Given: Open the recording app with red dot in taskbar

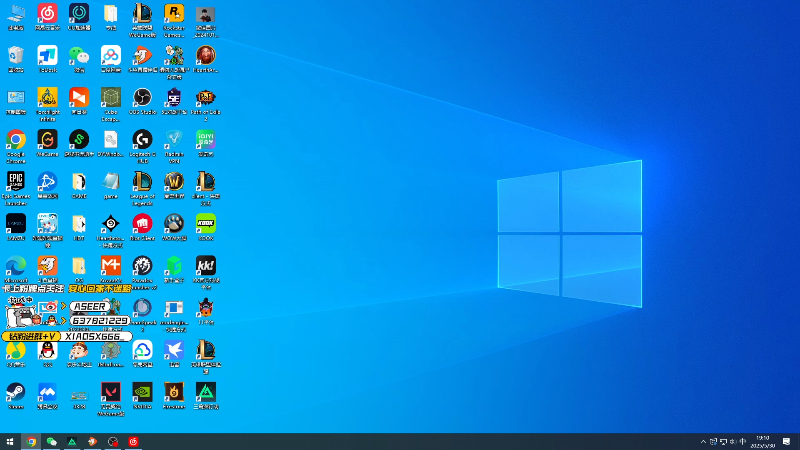Looking at the screenshot, I should pos(113,442).
